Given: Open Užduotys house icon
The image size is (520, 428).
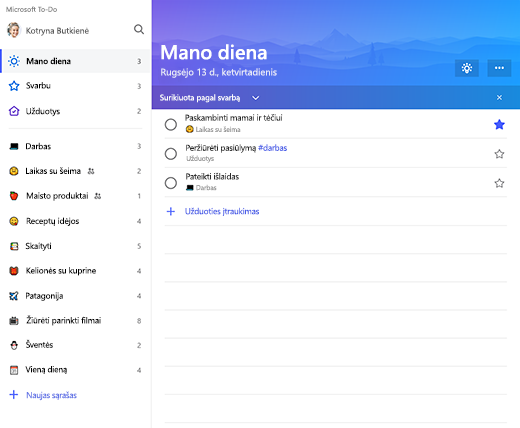Looking at the screenshot, I should (x=14, y=111).
